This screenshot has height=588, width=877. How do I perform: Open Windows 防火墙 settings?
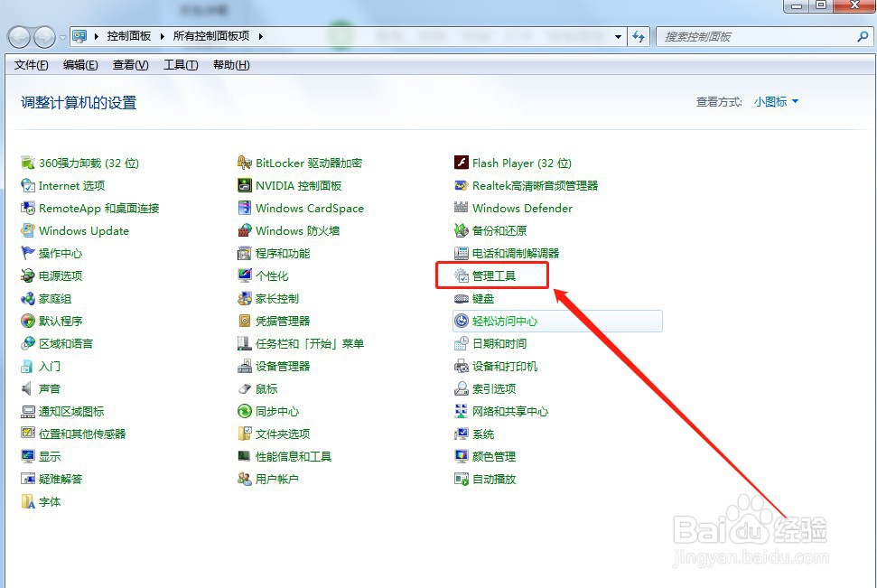[x=289, y=230]
